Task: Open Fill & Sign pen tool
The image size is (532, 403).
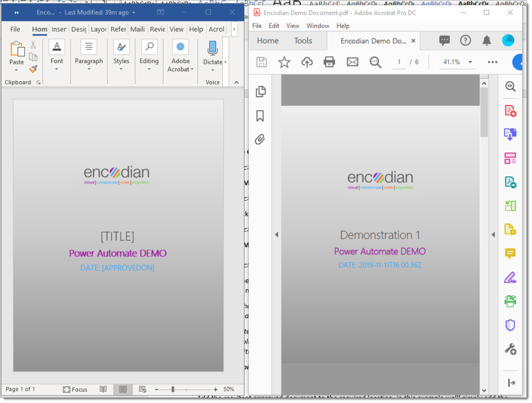Action: tap(510, 277)
